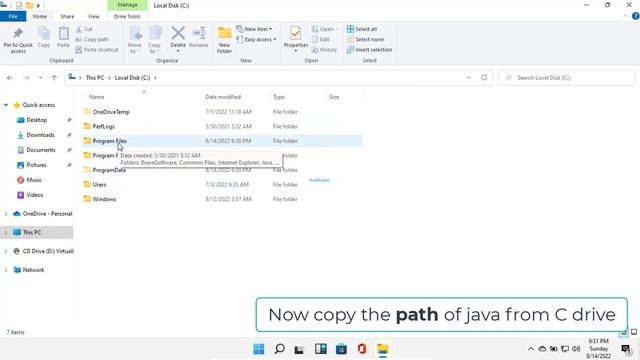
Task: Click Invert selection
Action: 369,50
